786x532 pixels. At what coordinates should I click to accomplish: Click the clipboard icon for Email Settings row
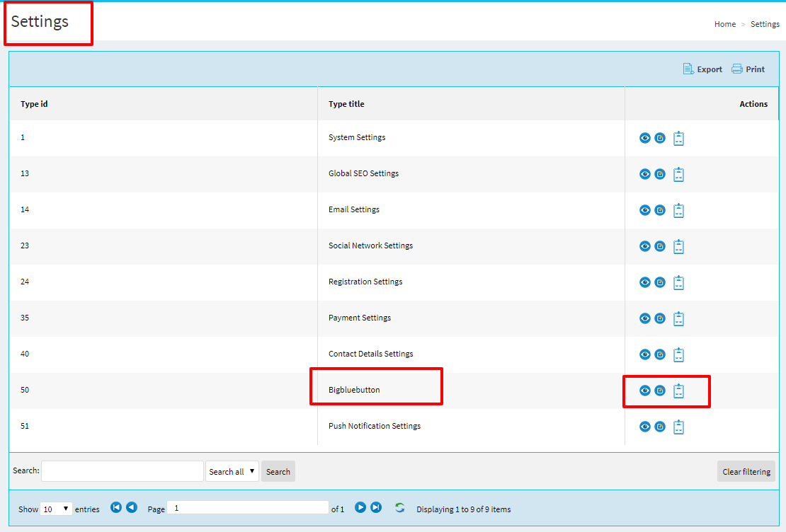(678, 210)
